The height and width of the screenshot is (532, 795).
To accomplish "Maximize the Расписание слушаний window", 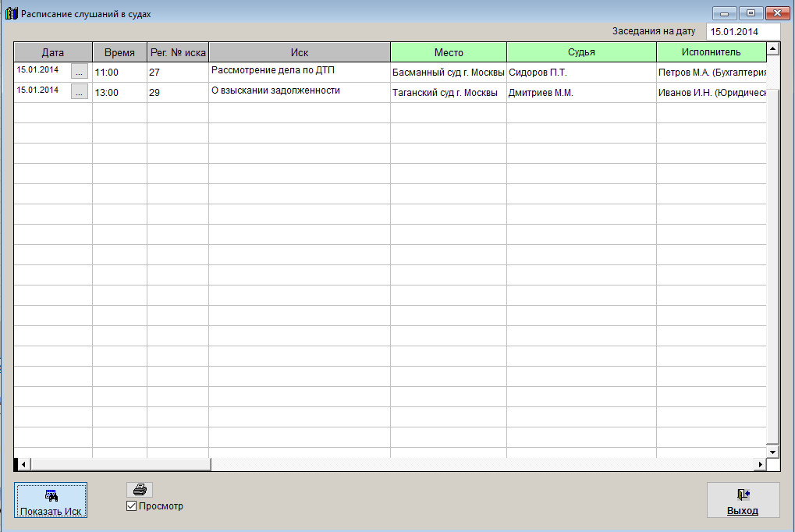I will coord(751,13).
